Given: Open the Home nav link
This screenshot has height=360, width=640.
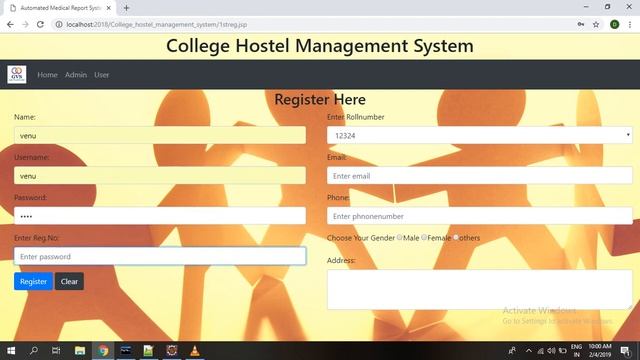Looking at the screenshot, I should tap(47, 75).
